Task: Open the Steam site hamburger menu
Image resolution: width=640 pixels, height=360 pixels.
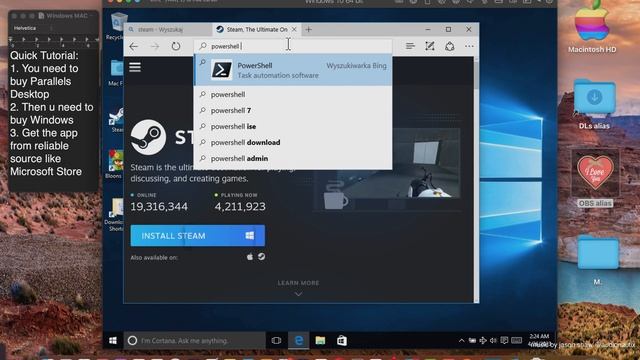Action: 135,67
